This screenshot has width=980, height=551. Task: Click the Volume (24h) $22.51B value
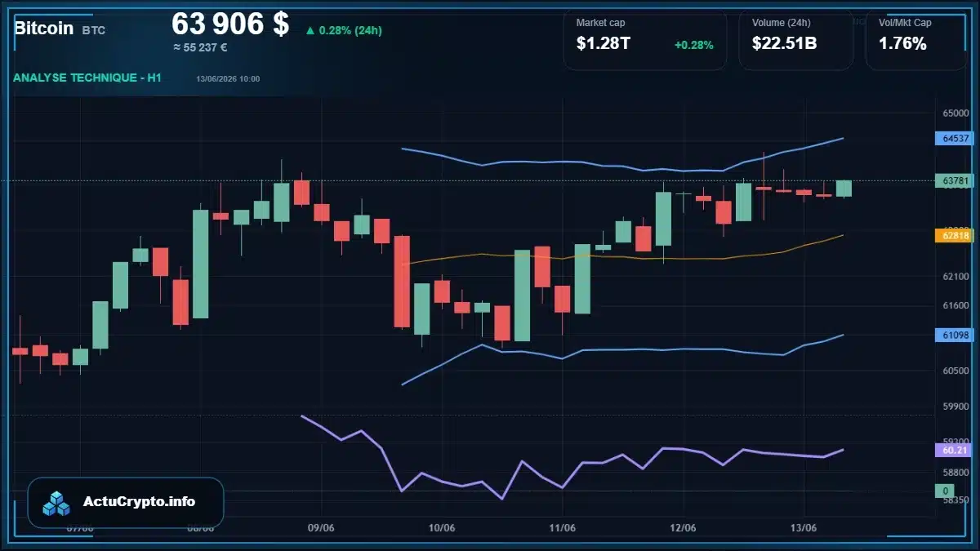(x=784, y=44)
